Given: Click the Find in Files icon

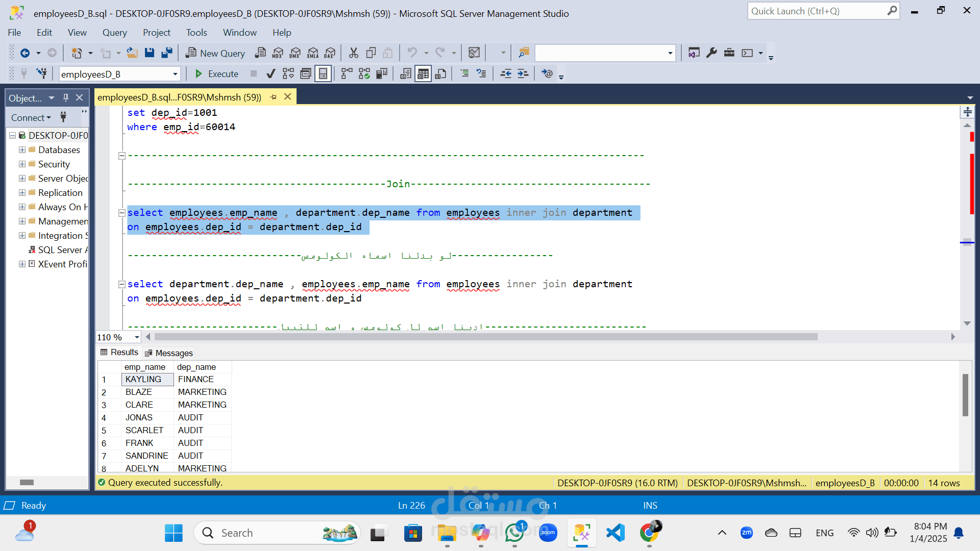Looking at the screenshot, I should [x=524, y=53].
